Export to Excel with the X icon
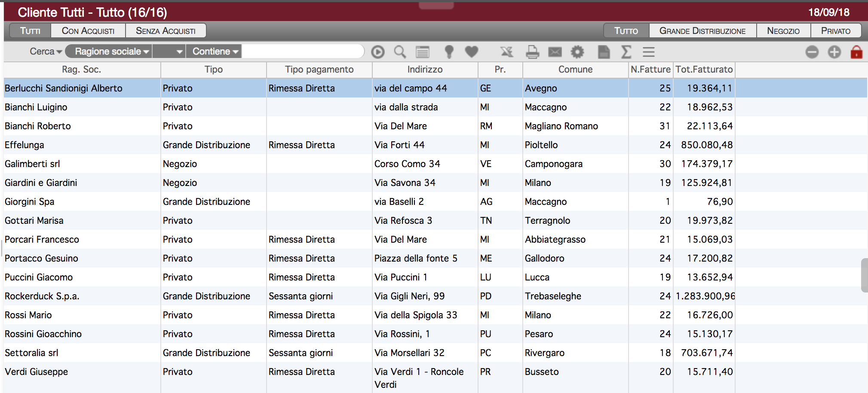The width and height of the screenshot is (868, 393). pos(507,52)
